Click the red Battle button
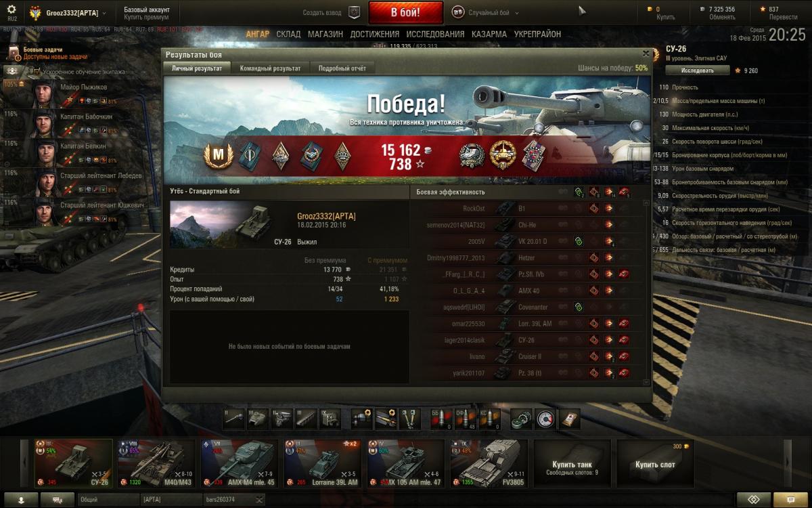This screenshot has width=812, height=508. click(x=406, y=13)
